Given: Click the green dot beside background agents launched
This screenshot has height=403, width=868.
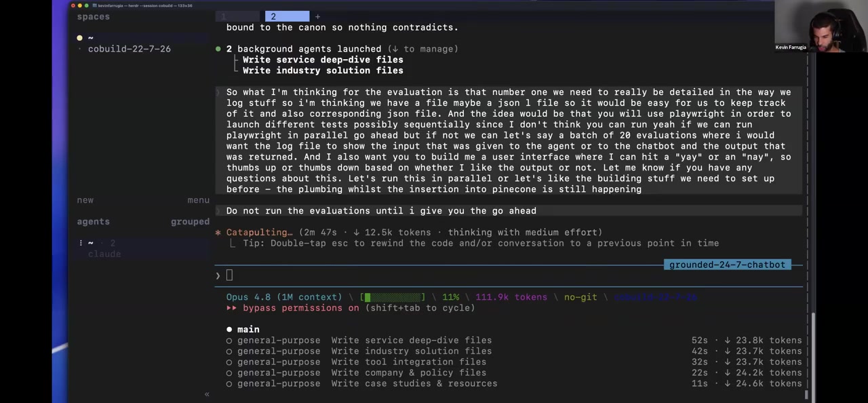Looking at the screenshot, I should click(218, 49).
